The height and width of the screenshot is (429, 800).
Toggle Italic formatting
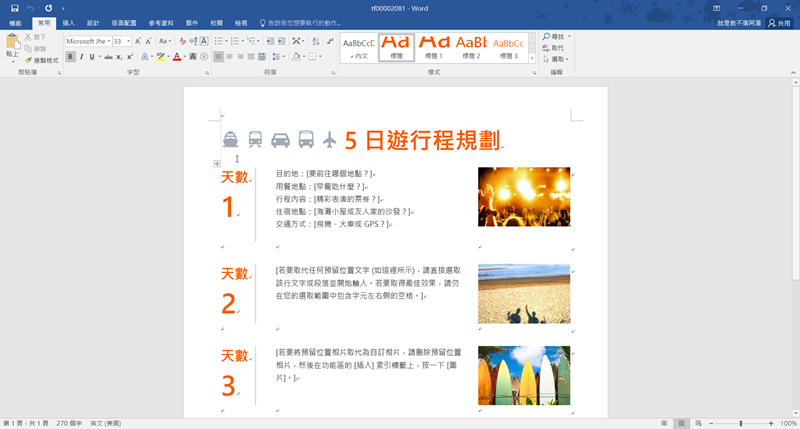(x=81, y=57)
